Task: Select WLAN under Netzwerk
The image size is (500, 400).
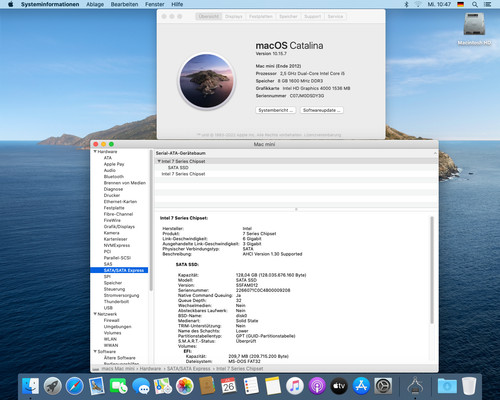Action: point(110,339)
